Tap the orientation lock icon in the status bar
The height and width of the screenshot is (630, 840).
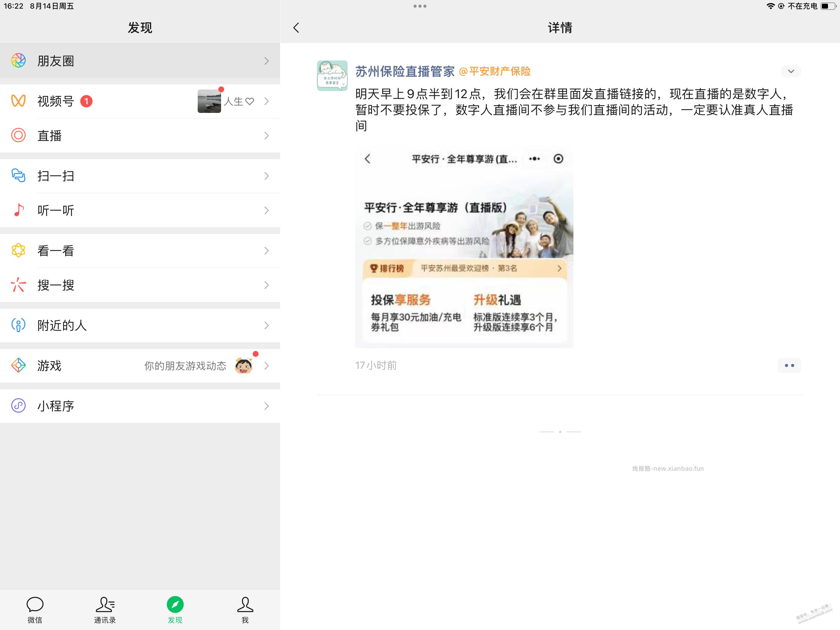tap(781, 6)
